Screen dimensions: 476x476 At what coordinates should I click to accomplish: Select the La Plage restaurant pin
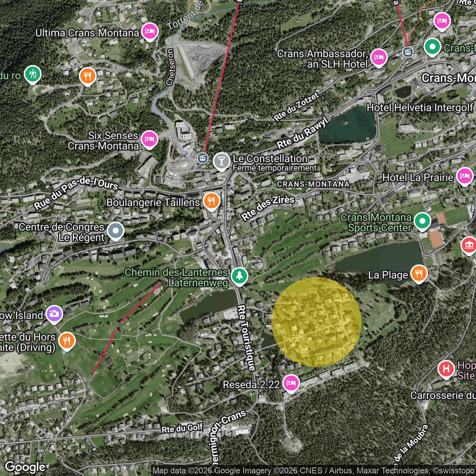pos(419,274)
